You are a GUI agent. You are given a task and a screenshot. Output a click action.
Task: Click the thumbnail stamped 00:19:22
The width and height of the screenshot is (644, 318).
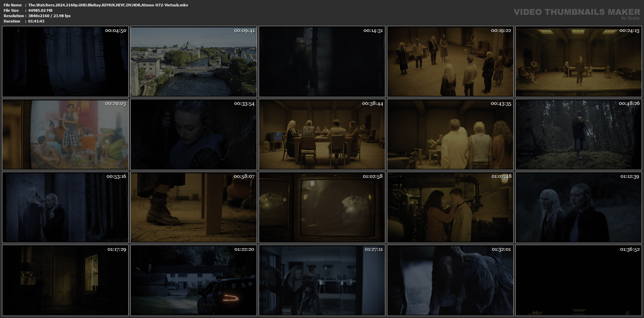(x=450, y=62)
